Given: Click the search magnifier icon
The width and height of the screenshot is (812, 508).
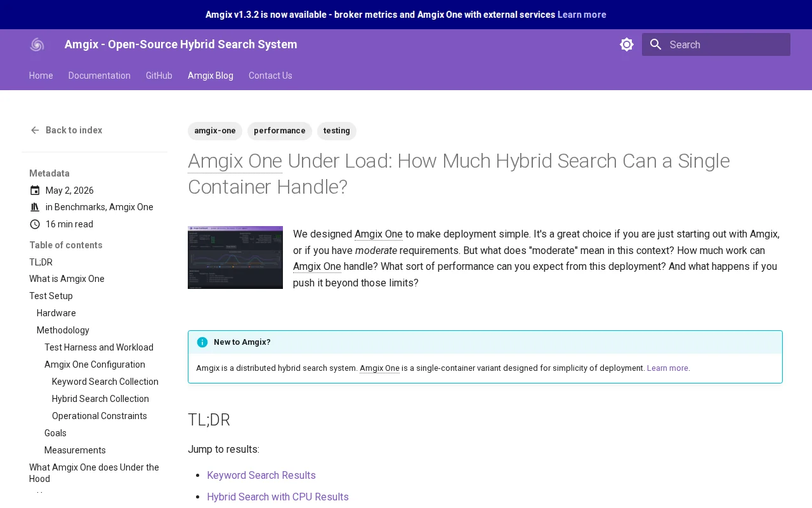Looking at the screenshot, I should 656,44.
